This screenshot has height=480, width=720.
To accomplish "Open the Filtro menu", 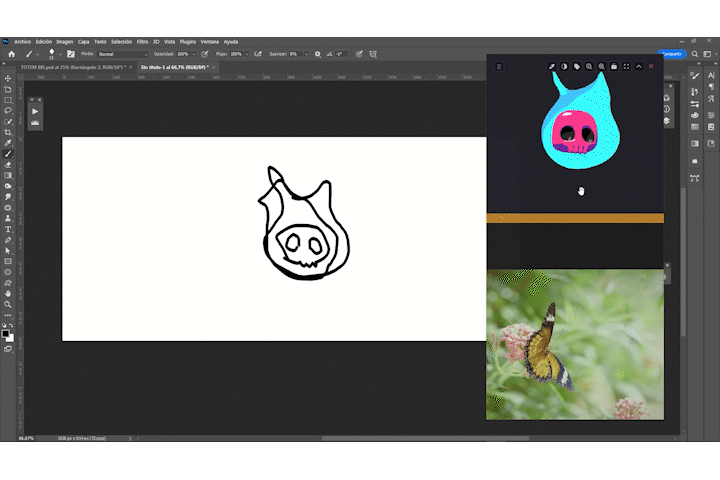I will [142, 42].
